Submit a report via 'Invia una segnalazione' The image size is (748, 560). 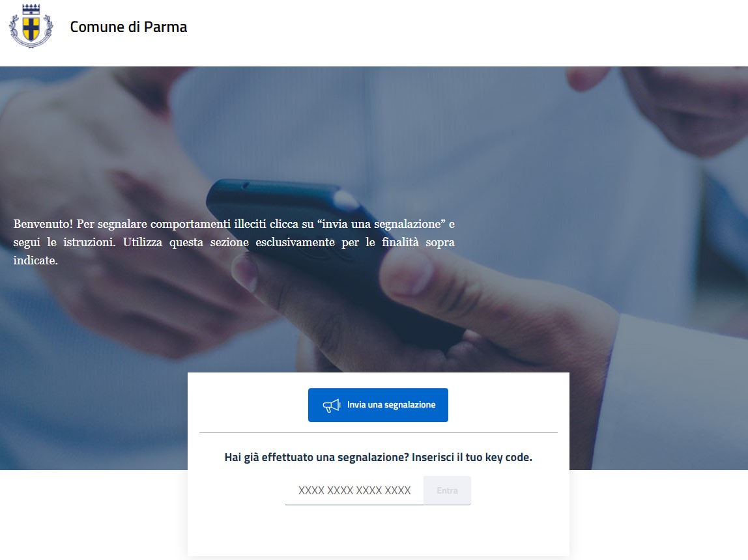point(378,405)
